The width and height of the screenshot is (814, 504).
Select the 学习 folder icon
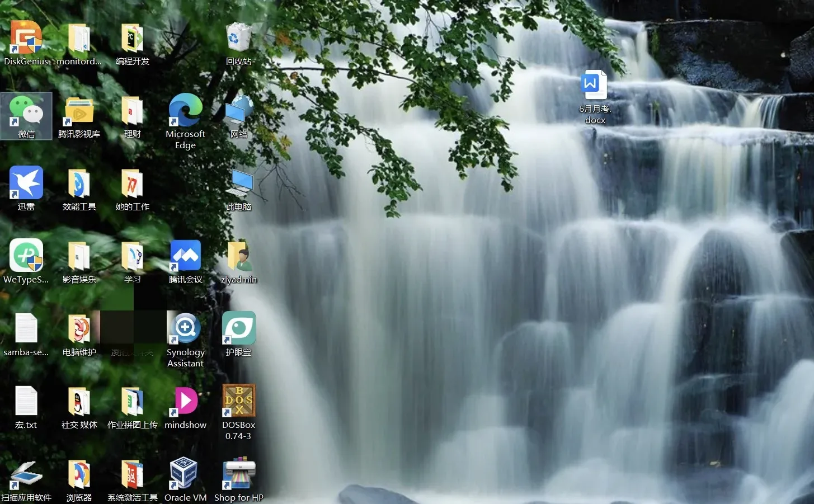(133, 256)
